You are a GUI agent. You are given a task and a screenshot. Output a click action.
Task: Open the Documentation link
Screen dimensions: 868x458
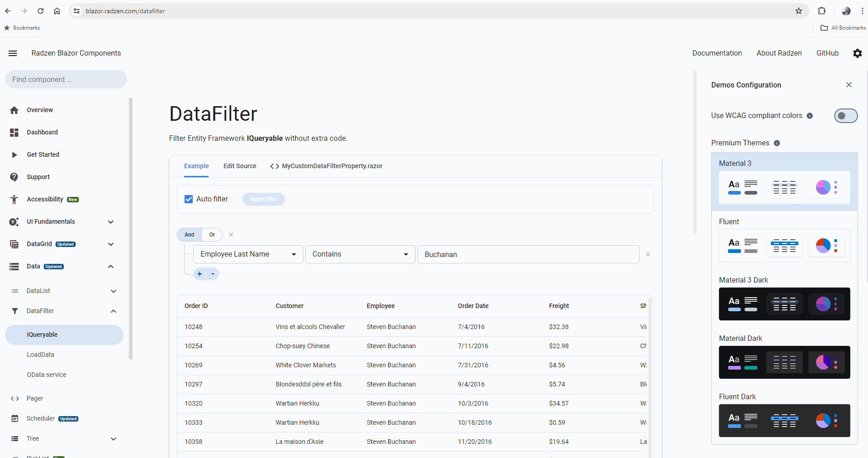(717, 53)
